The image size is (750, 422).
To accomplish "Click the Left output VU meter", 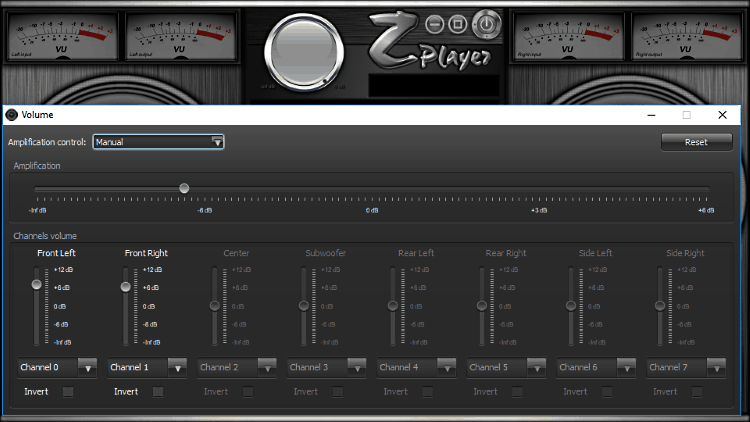I will (x=181, y=36).
